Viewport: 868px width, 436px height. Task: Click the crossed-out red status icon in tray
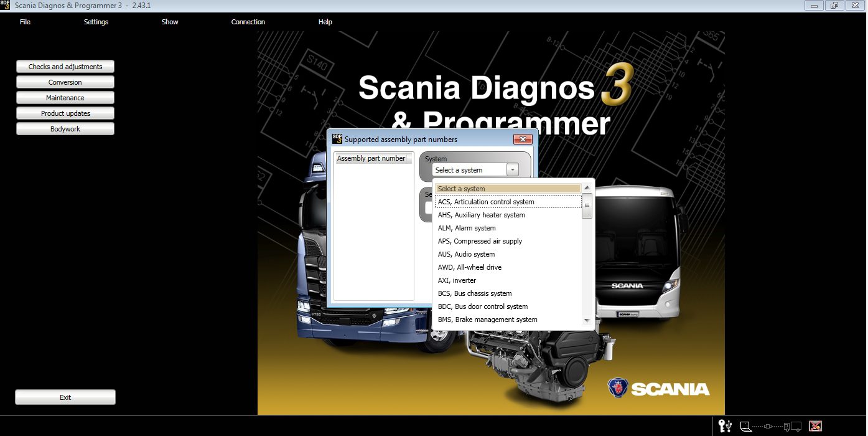point(815,426)
